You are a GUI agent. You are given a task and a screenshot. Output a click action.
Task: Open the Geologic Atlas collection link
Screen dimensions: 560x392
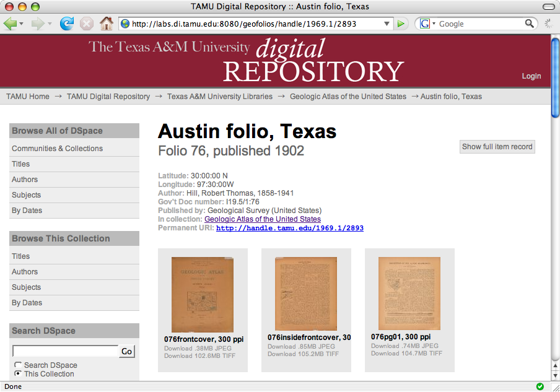point(263,219)
